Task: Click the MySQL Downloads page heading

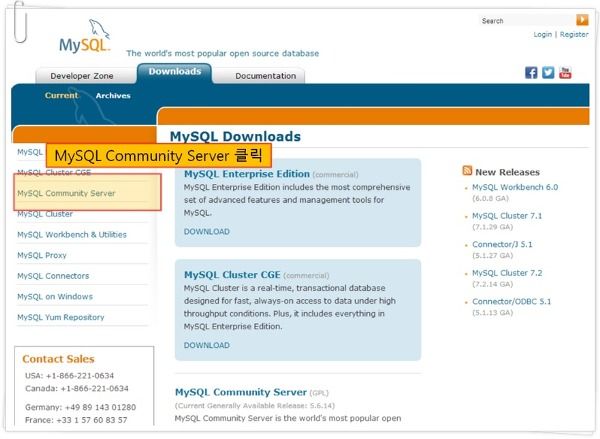Action: point(235,137)
